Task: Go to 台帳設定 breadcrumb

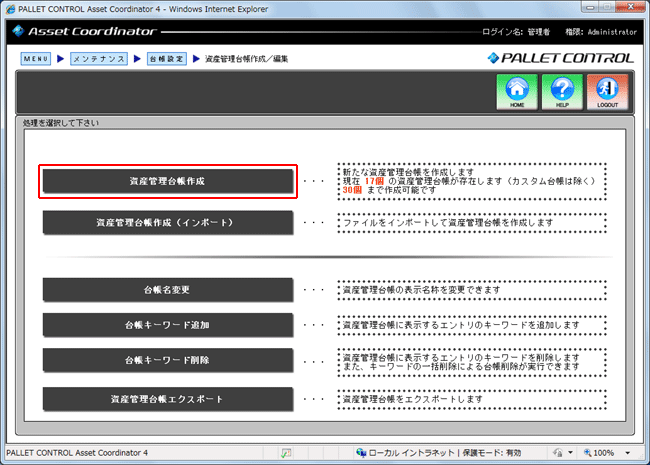Action: click(x=167, y=59)
